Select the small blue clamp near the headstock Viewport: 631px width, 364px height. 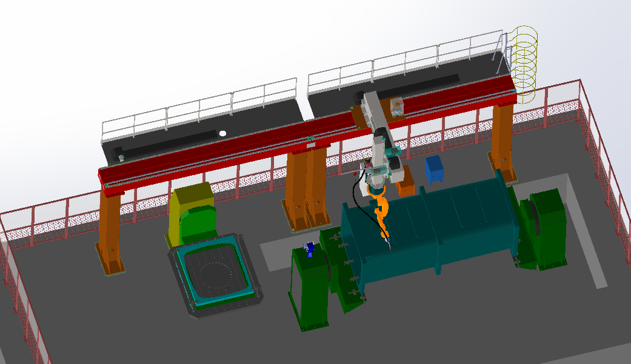pos(309,247)
